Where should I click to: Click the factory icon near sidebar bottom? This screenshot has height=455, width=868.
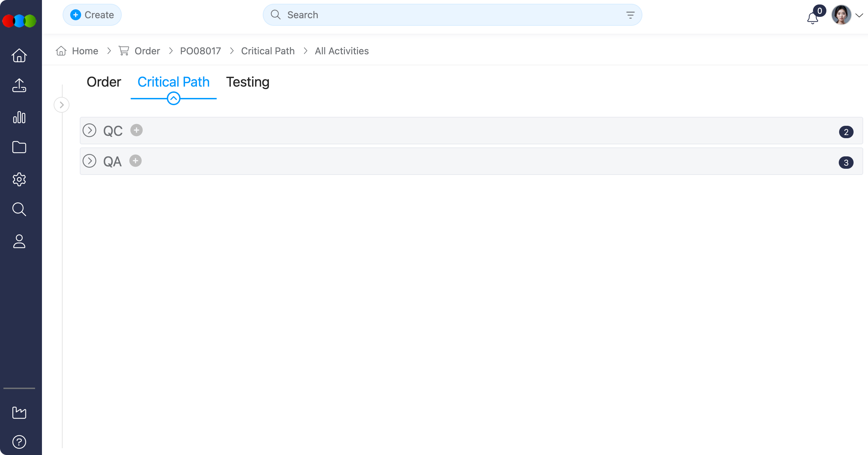click(19, 412)
